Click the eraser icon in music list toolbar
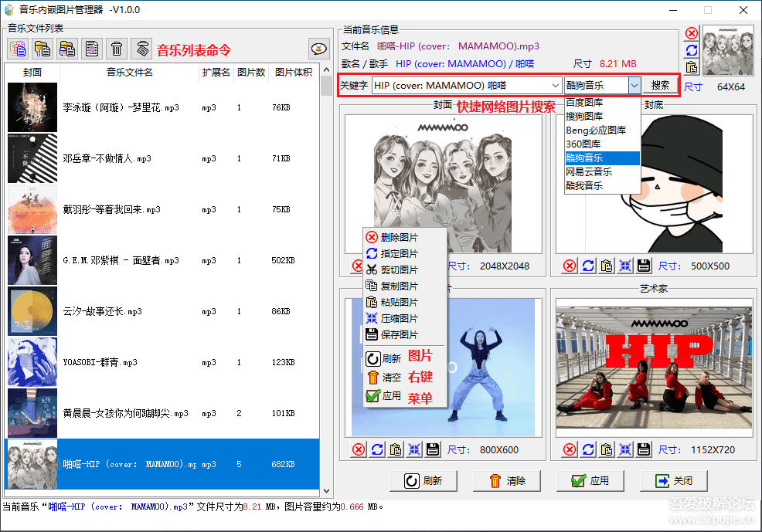Screen dimensions: 762x532 click(141, 49)
